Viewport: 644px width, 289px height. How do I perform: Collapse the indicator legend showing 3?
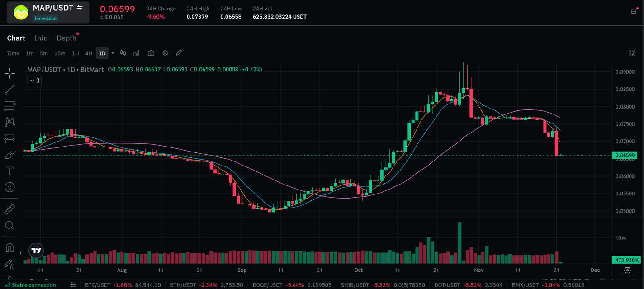pos(34,81)
